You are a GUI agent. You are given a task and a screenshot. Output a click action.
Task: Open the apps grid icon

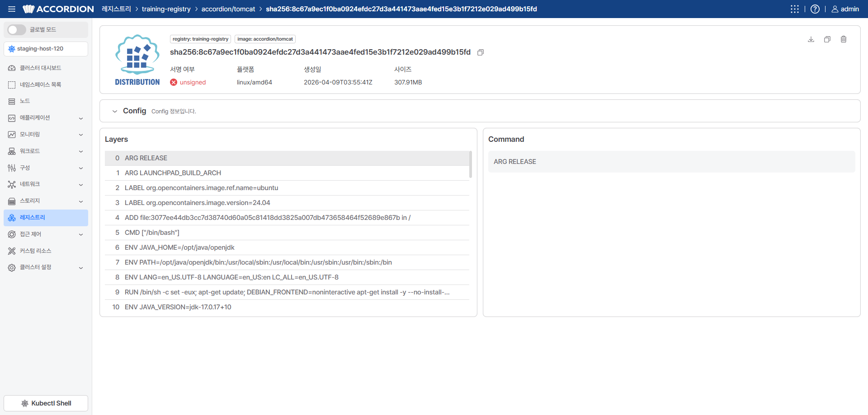pyautogui.click(x=795, y=9)
